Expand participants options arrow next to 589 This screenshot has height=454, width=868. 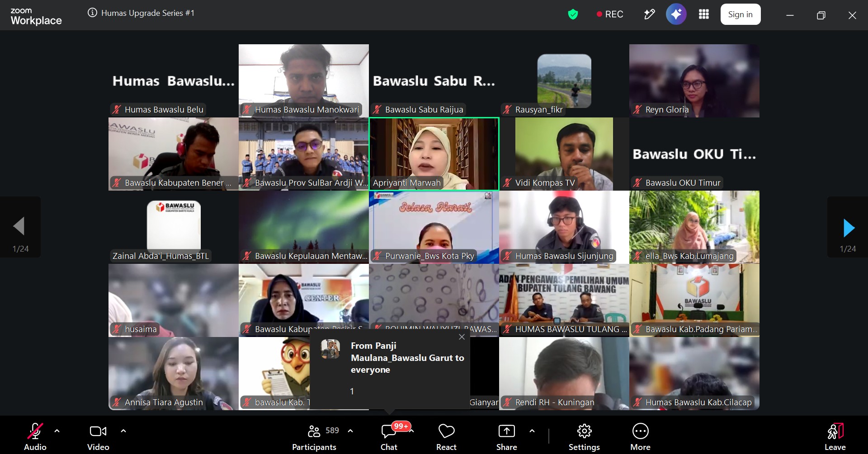click(350, 431)
